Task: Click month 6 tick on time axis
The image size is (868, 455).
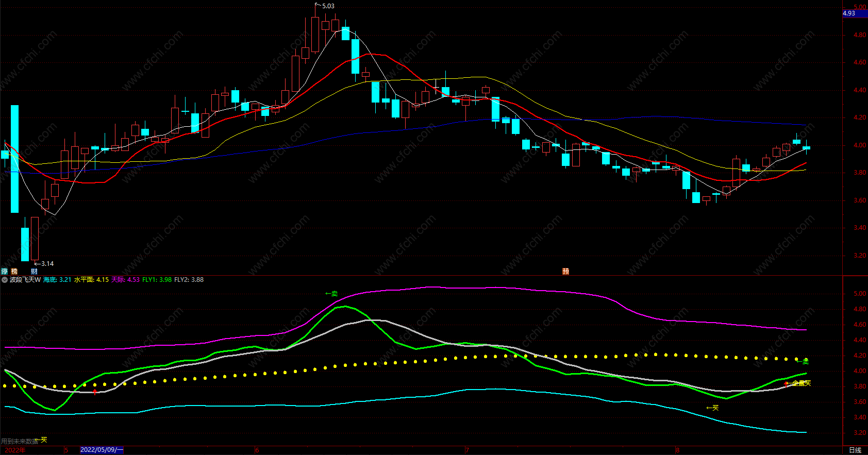Action: pyautogui.click(x=257, y=450)
